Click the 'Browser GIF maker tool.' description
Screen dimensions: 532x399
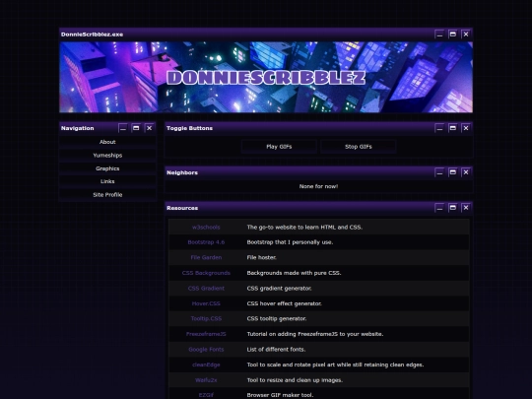(280, 395)
